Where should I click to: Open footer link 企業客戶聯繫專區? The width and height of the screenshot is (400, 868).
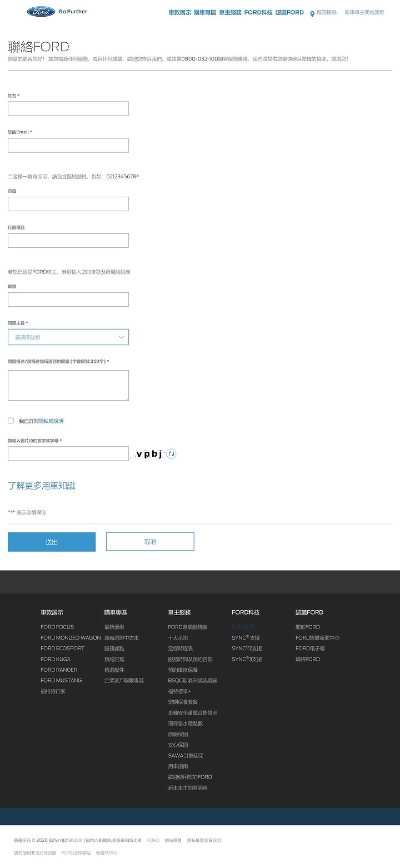tap(124, 680)
